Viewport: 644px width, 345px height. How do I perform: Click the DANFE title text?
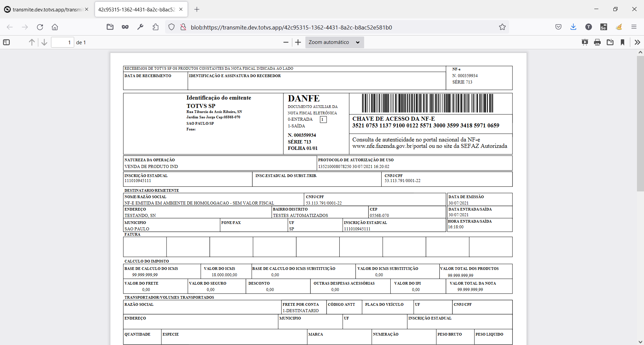coord(304,99)
